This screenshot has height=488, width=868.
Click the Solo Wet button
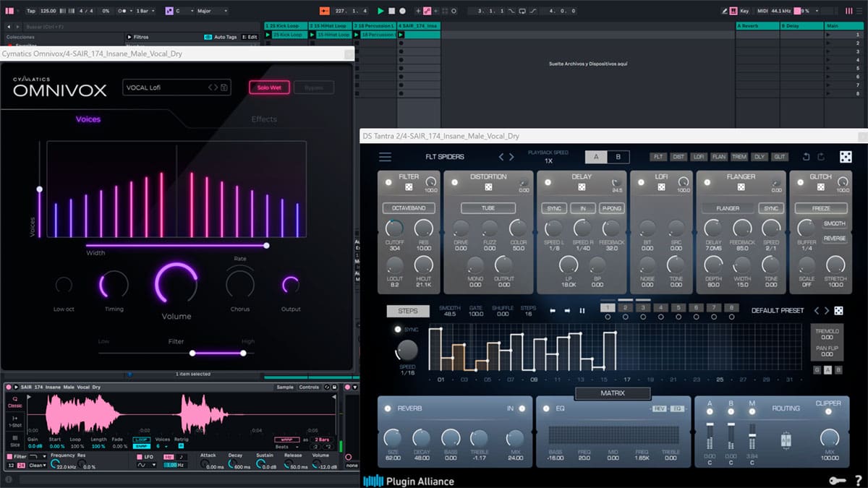tap(269, 87)
